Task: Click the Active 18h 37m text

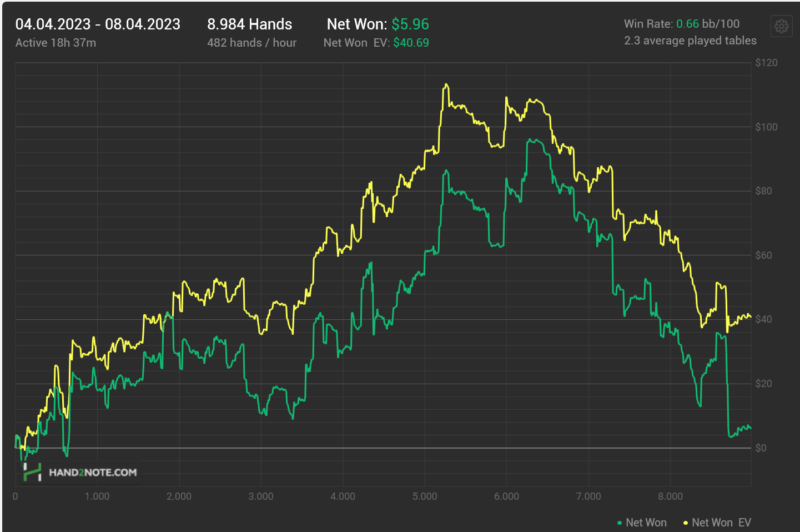Action: coord(56,43)
